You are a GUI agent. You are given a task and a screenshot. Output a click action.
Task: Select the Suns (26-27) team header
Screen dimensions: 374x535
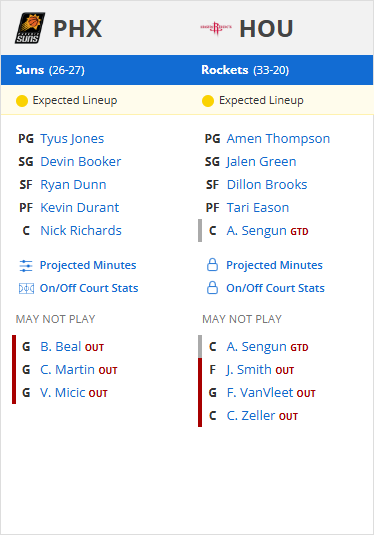[50, 70]
